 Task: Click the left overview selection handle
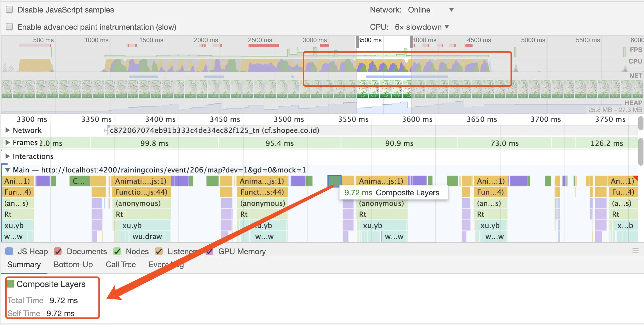point(357,42)
